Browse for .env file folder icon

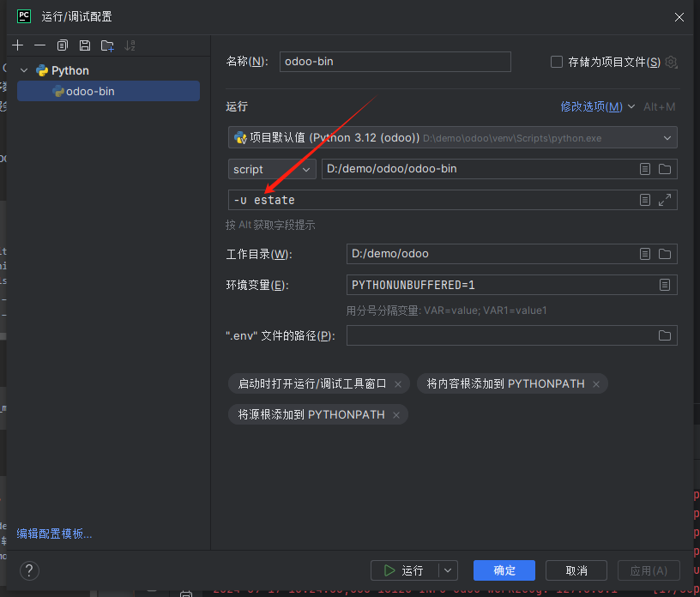pyautogui.click(x=665, y=335)
